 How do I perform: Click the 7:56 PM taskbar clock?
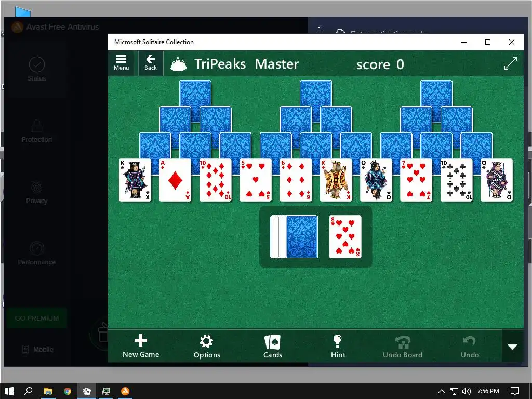click(x=488, y=391)
